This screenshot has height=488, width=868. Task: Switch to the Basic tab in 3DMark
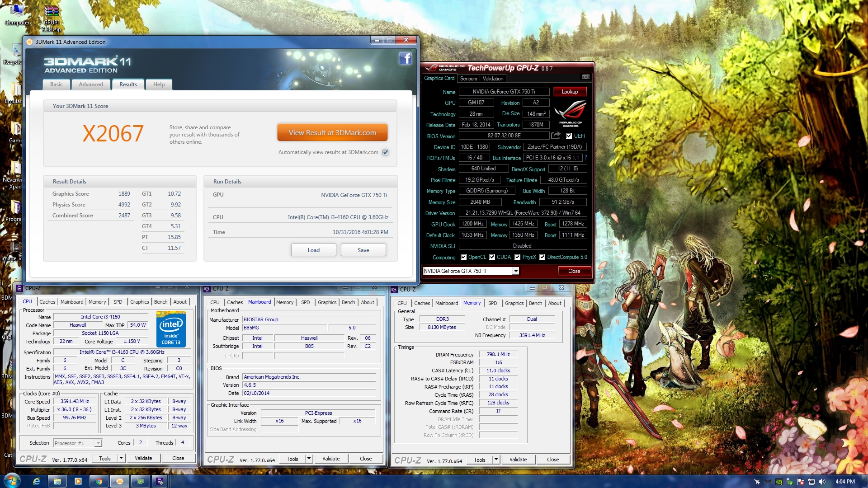tap(57, 84)
